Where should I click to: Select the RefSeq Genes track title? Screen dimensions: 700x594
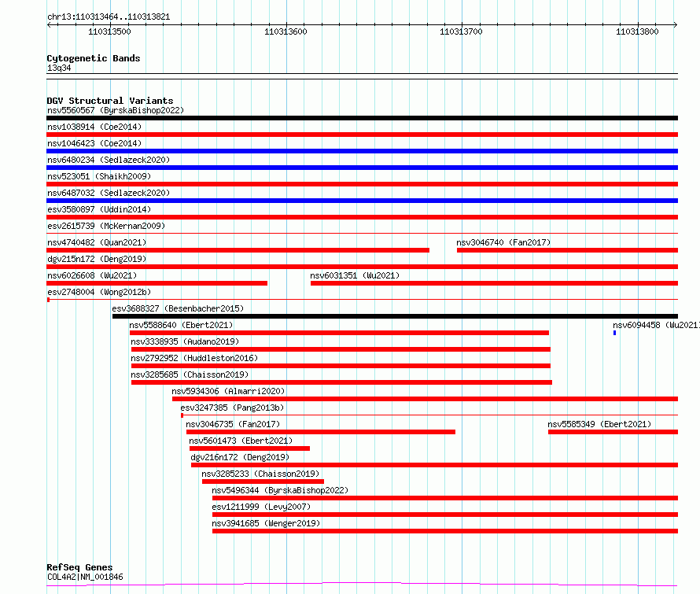click(79, 567)
